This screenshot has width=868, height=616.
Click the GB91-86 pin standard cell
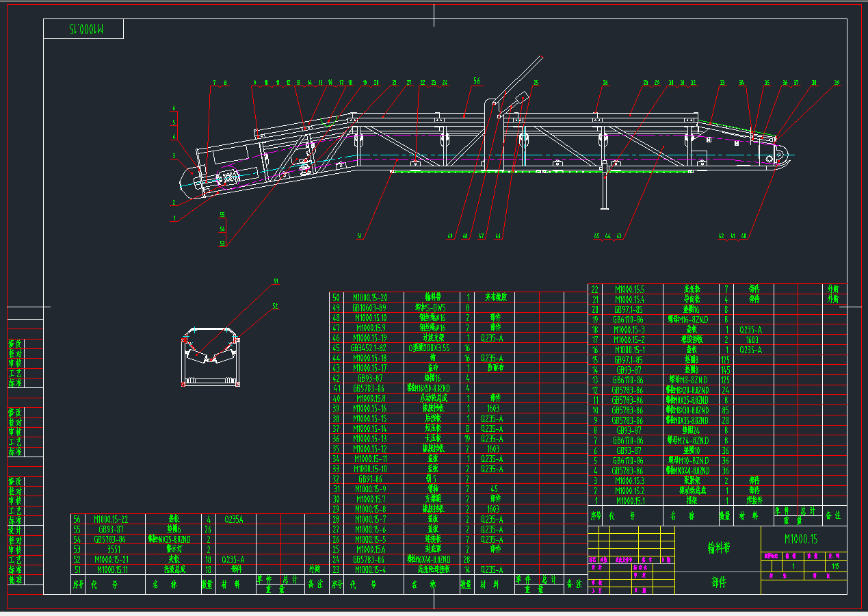(370, 479)
